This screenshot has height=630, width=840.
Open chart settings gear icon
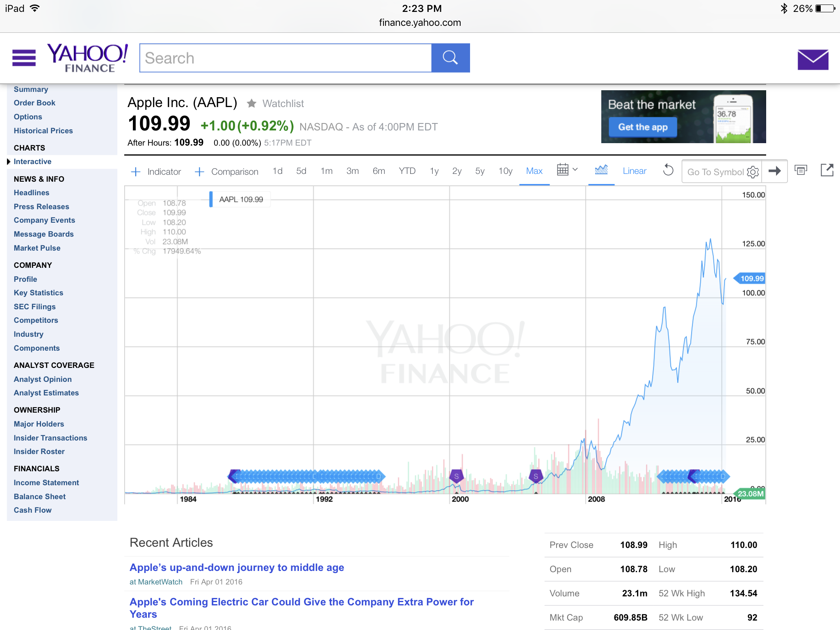point(753,172)
